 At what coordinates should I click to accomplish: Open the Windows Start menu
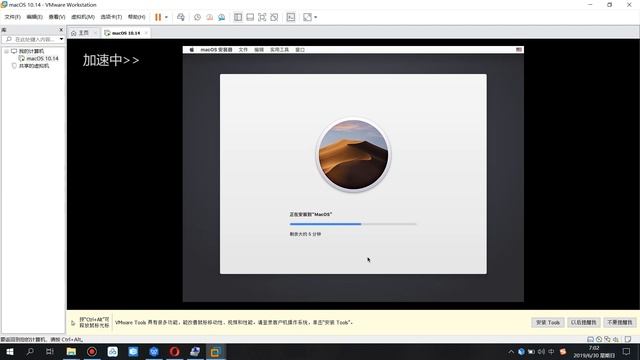(10, 351)
